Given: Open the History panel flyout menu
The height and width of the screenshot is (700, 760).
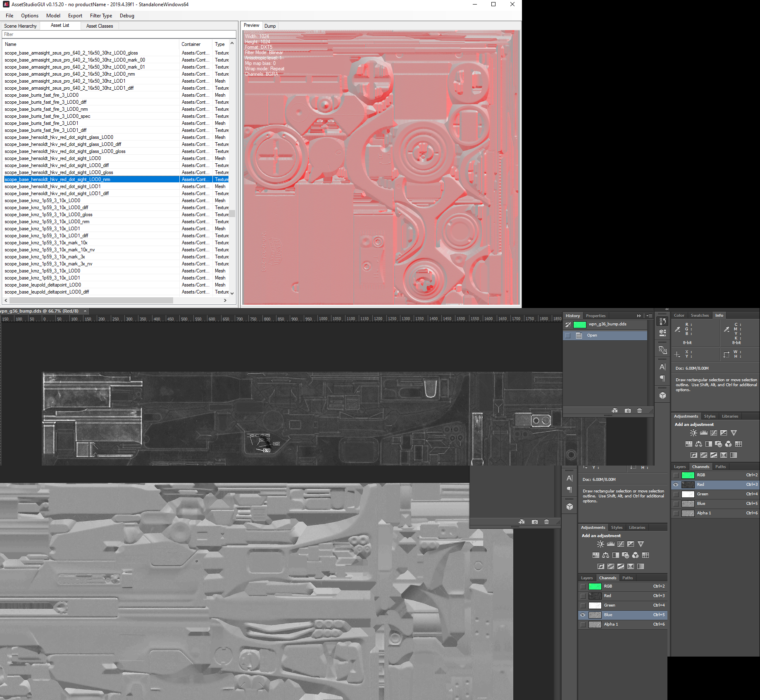Looking at the screenshot, I should [x=649, y=315].
